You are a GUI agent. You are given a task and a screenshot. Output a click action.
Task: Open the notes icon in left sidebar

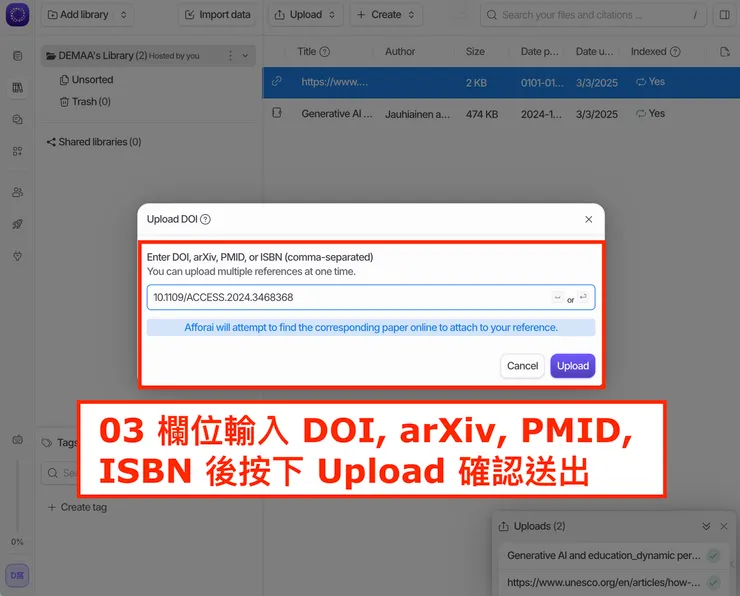click(17, 56)
